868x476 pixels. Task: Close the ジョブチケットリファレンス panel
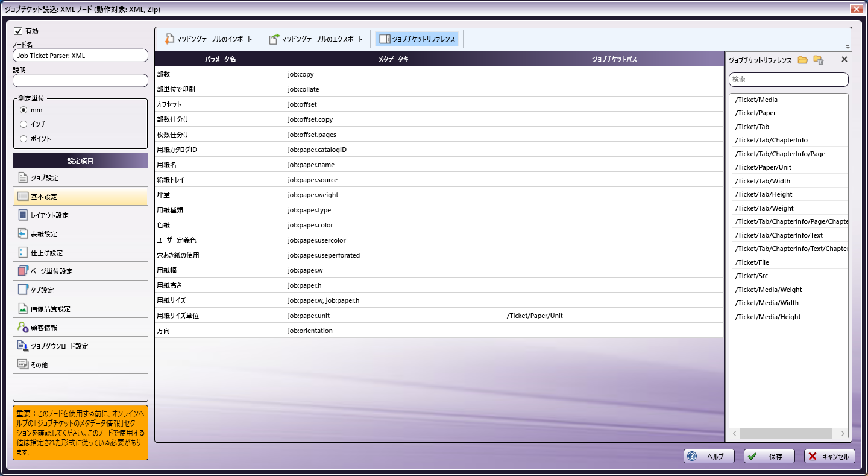[844, 60]
